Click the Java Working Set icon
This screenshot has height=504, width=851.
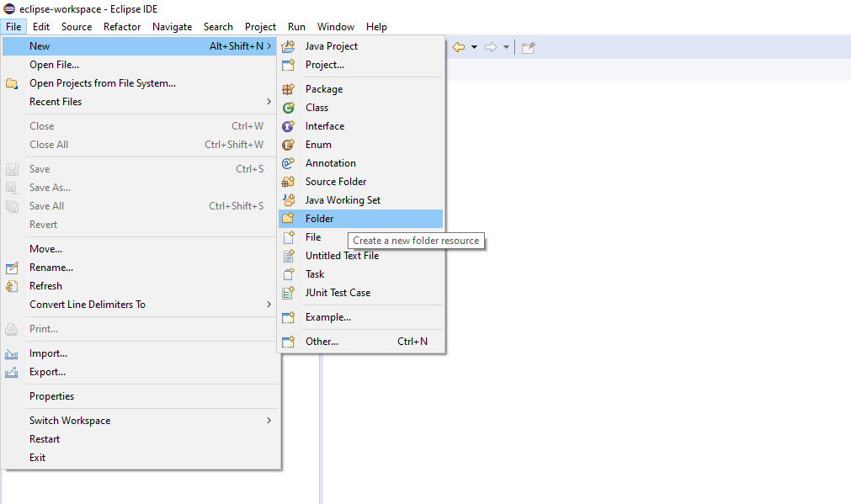pyautogui.click(x=288, y=199)
